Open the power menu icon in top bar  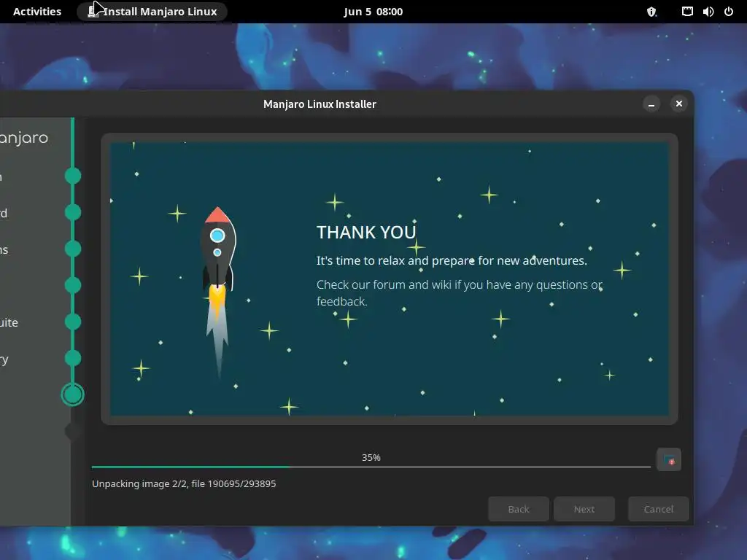[x=729, y=12]
